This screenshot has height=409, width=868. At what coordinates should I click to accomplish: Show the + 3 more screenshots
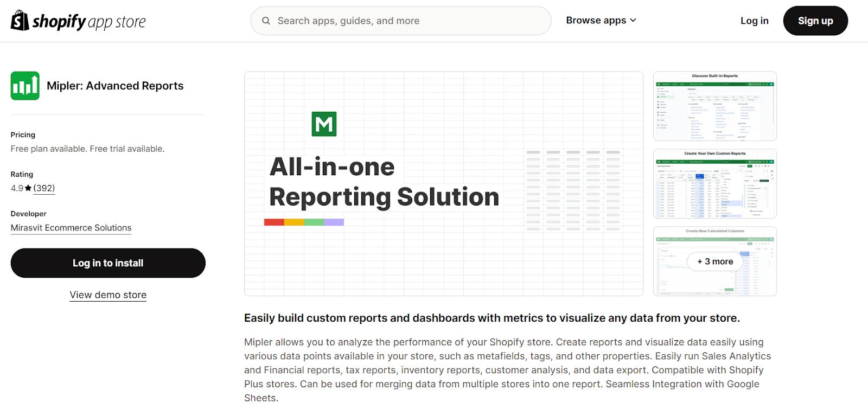(x=715, y=261)
